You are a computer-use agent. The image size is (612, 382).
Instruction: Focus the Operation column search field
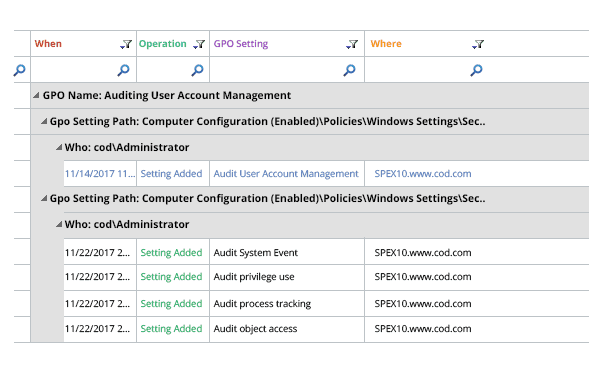tap(173, 69)
